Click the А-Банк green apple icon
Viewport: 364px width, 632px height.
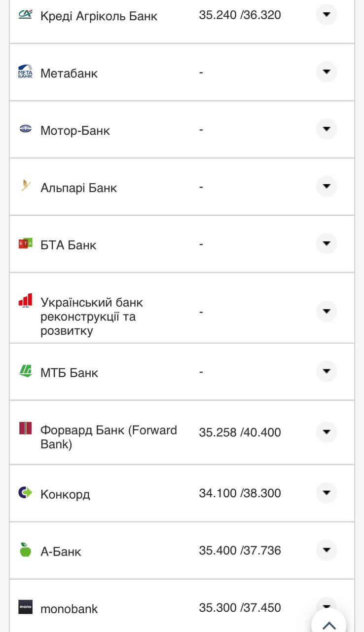[25, 550]
